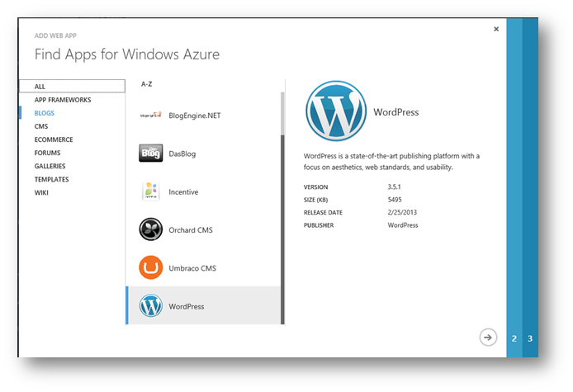Click the app list vertical scrollbar
Screen dimensions: 573x392
pyautogui.click(x=282, y=208)
